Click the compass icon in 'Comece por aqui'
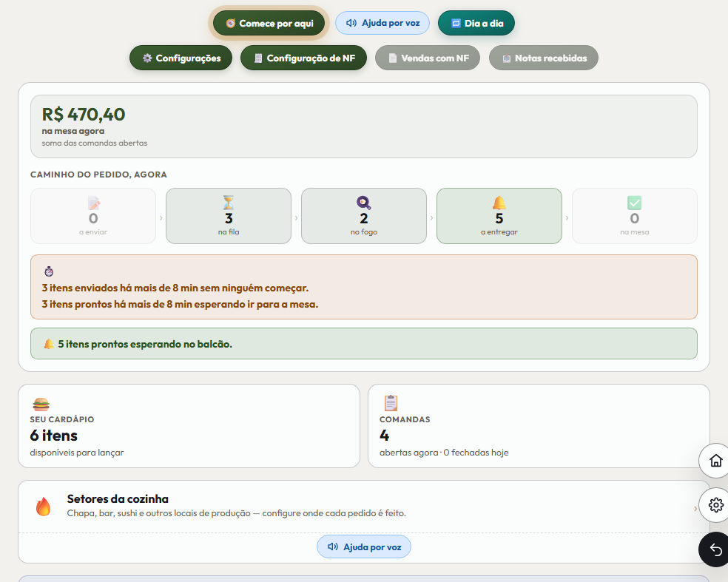The height and width of the screenshot is (582, 728). 230,23
